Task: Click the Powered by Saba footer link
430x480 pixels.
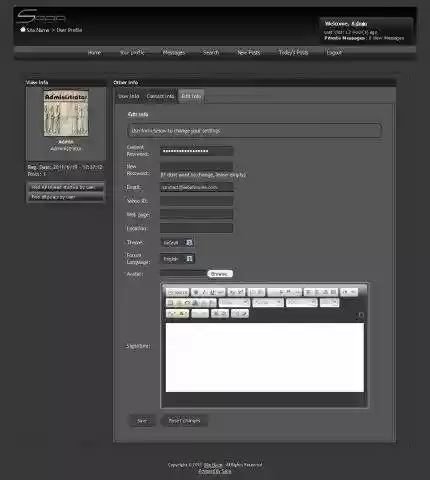Action: [215, 471]
